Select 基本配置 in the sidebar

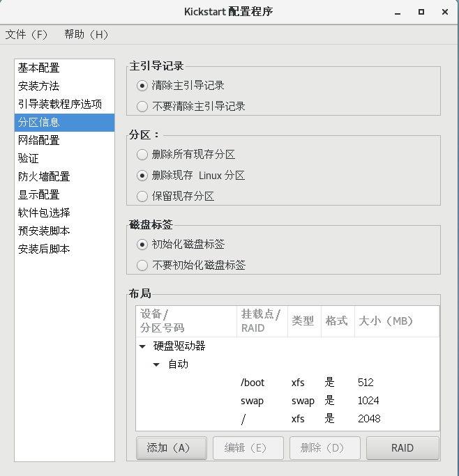coord(64,68)
